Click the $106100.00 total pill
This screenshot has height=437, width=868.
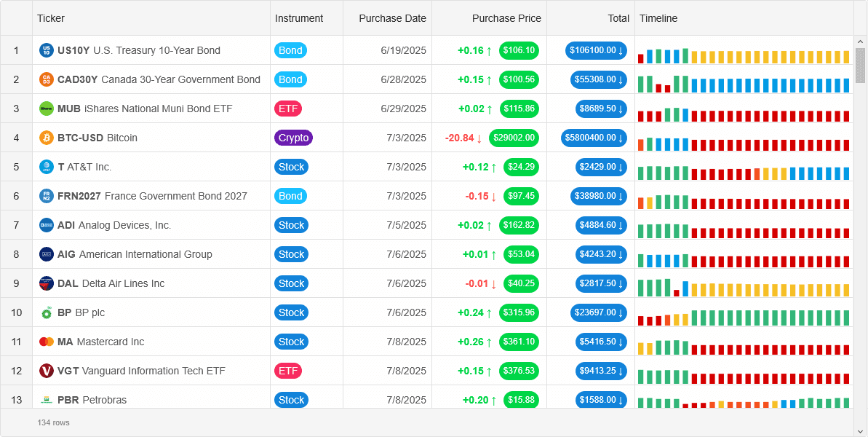(x=596, y=50)
